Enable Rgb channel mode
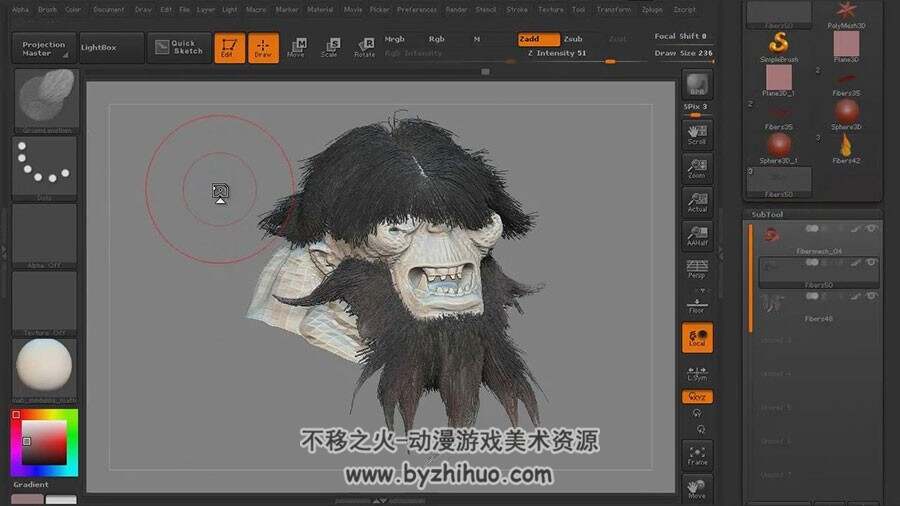Screen dimensions: 900x506 [436, 39]
